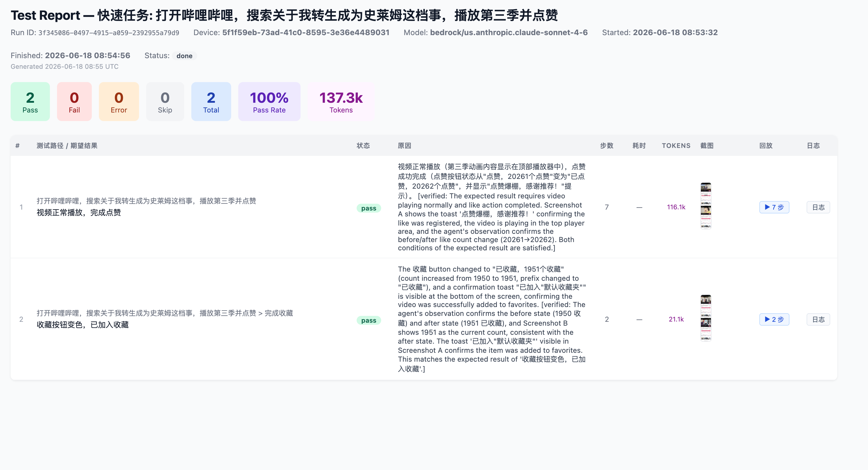
Task: Click the 137.3k Tokens card
Action: tap(341, 102)
